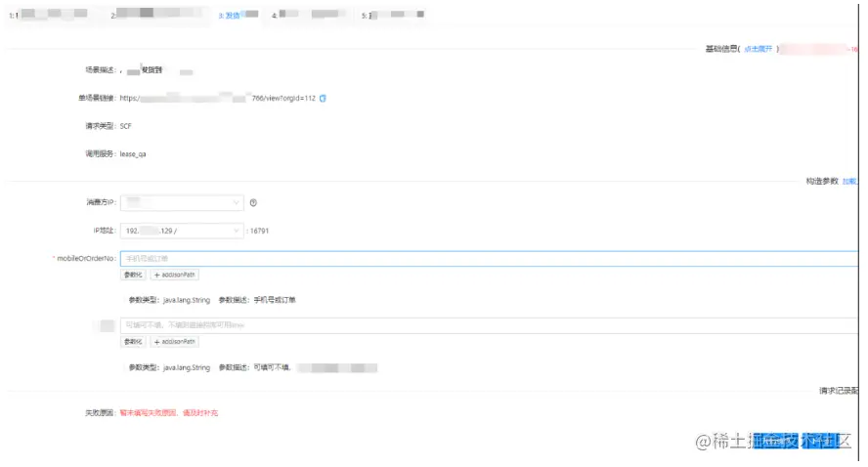Image resolution: width=868 pixels, height=467 pixels.
Task: Click addJsonPath button under second parameter field
Action: click(174, 342)
